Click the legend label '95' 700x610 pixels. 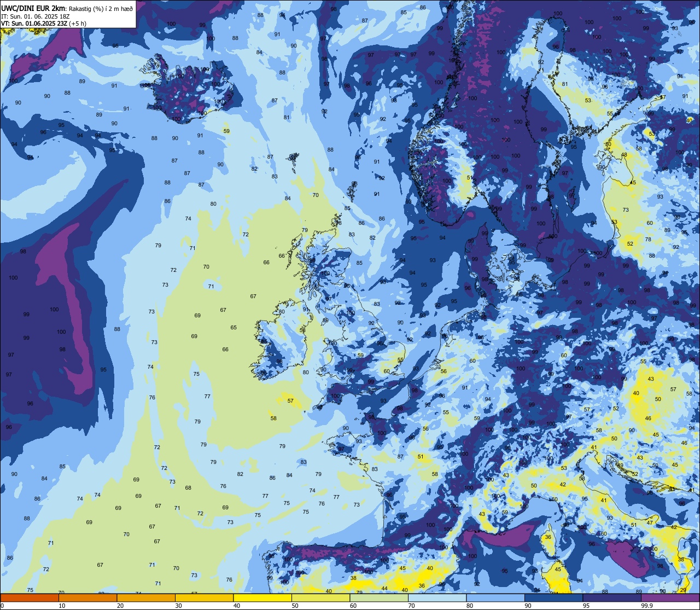[x=586, y=606]
